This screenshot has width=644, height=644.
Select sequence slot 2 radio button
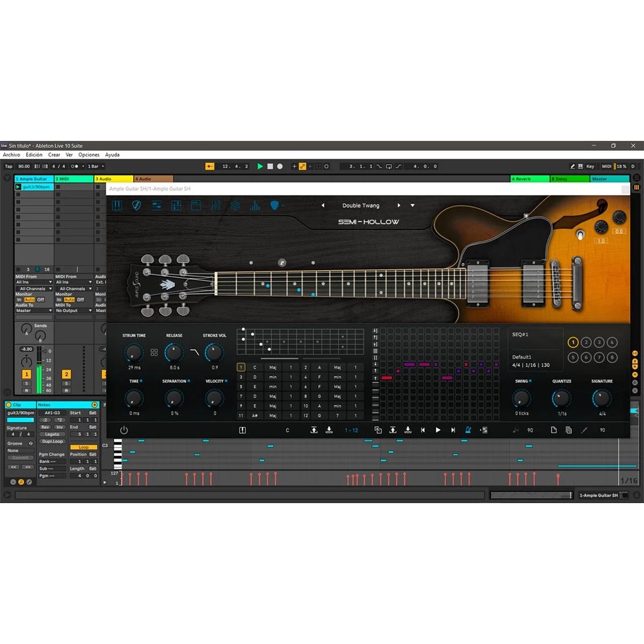click(586, 343)
